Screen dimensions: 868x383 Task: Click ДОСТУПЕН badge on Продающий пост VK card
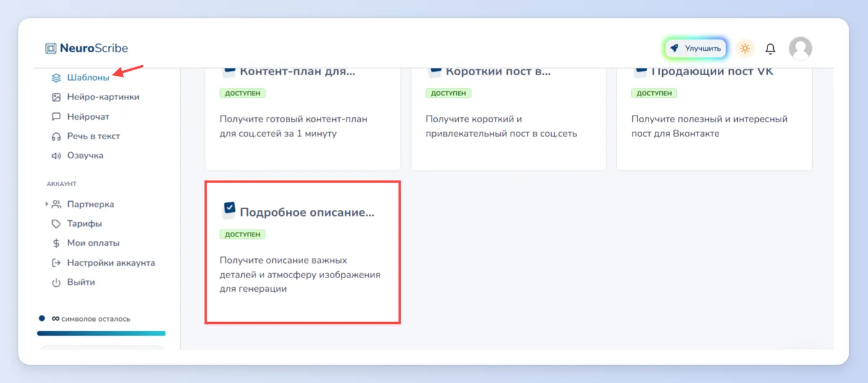[654, 93]
